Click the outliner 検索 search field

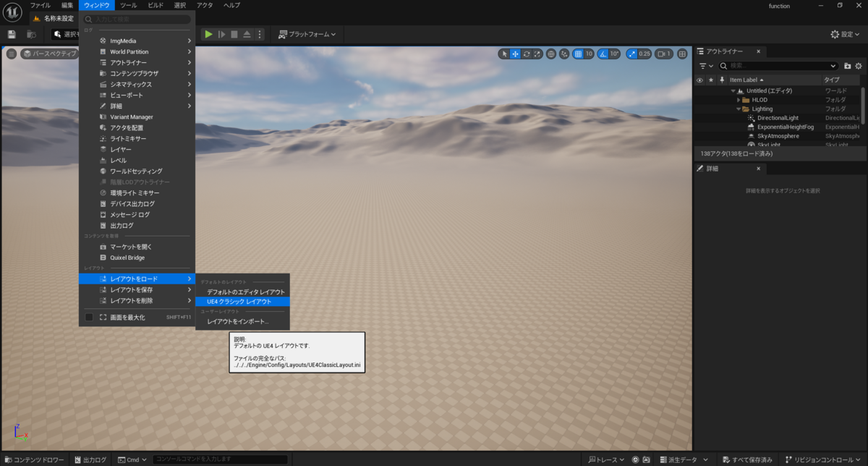(x=778, y=66)
